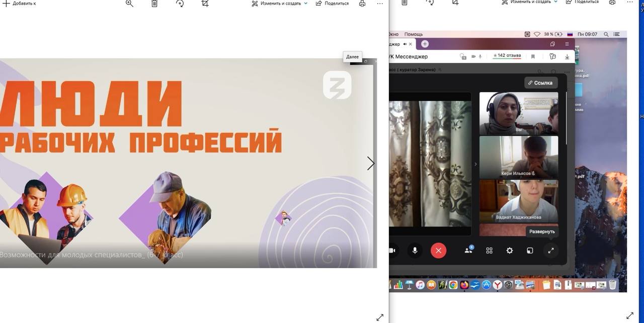End the call with the red button
644x323 pixels.
tap(438, 251)
